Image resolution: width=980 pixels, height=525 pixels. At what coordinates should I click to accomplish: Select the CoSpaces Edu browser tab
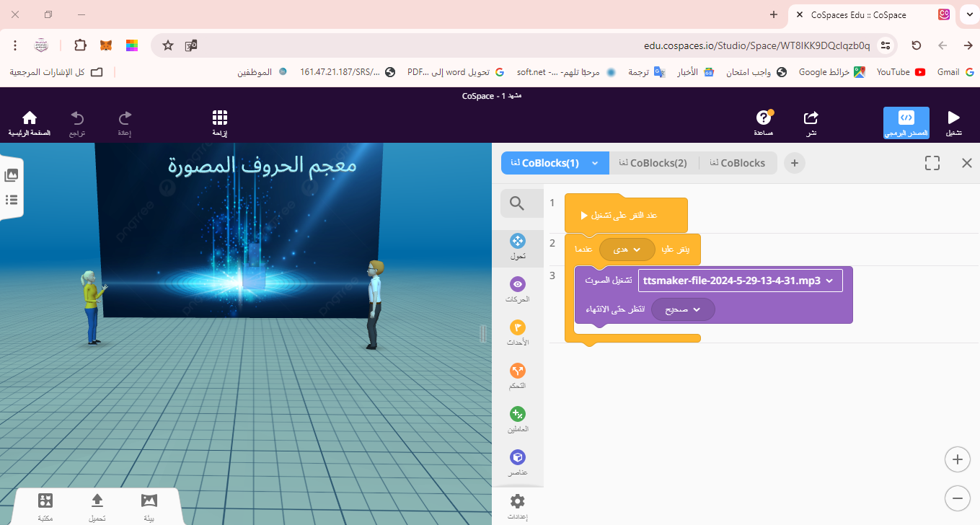click(x=873, y=14)
